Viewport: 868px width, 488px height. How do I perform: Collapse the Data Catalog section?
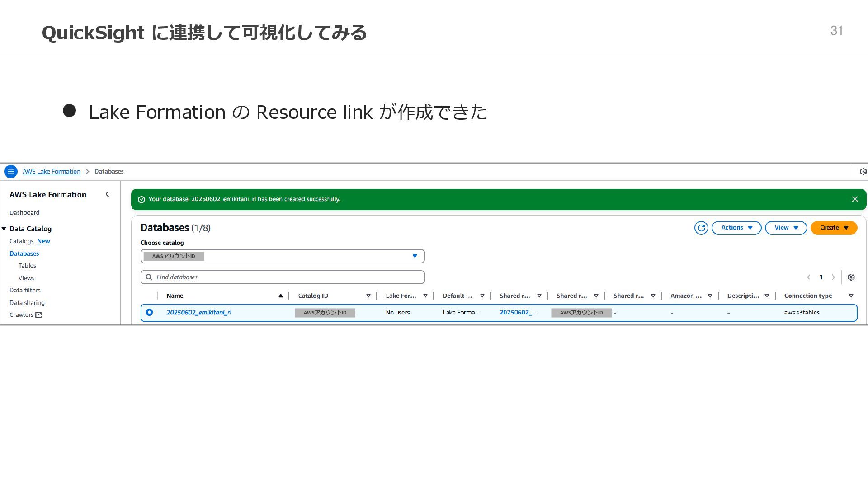[4, 229]
